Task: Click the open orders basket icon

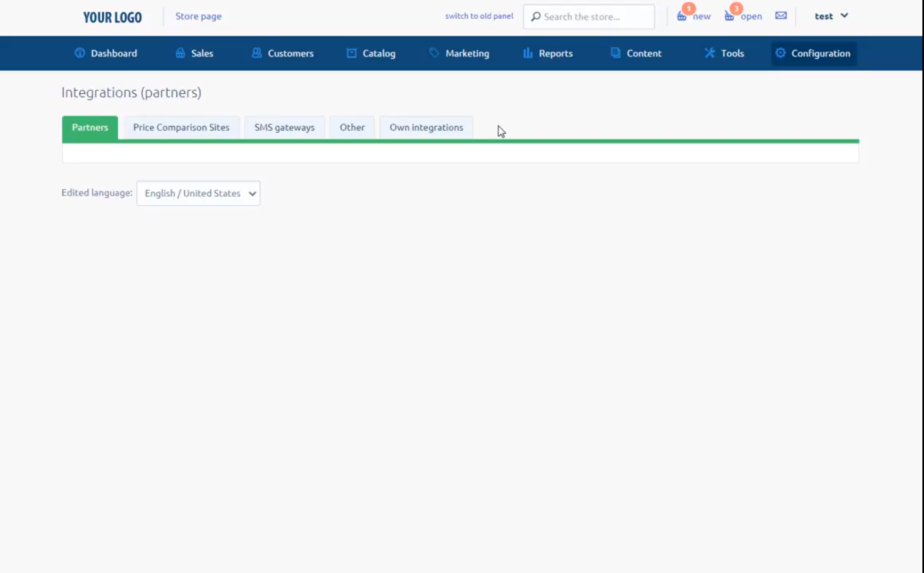Action: (x=729, y=17)
